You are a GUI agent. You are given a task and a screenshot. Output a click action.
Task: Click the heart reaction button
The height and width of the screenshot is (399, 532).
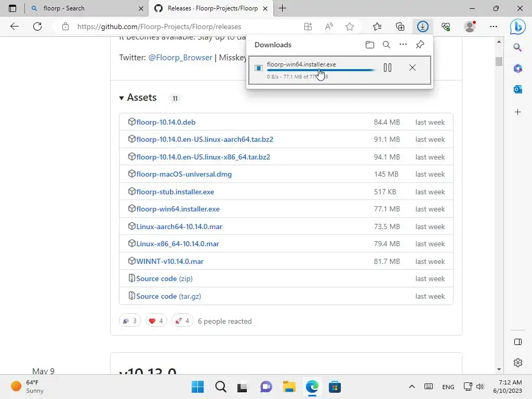[x=156, y=321]
